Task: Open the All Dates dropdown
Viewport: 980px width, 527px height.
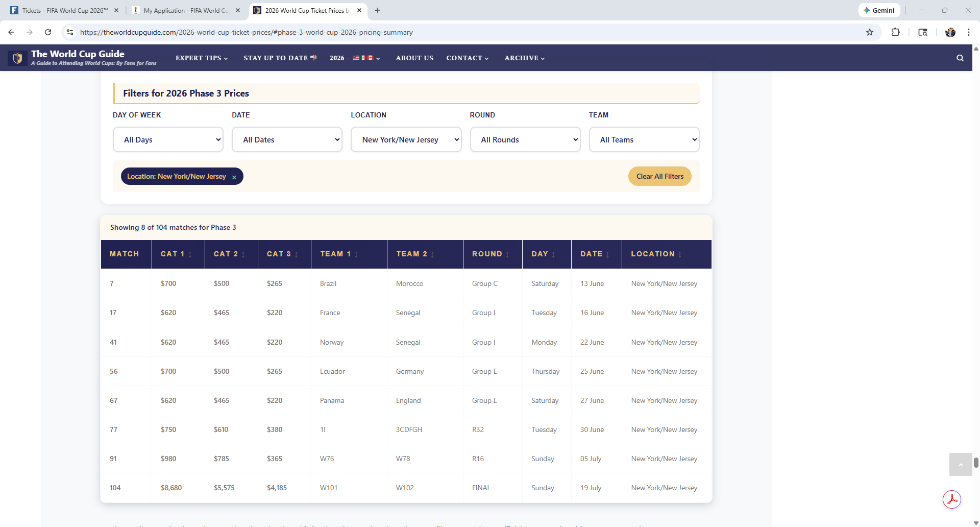Action: 287,139
